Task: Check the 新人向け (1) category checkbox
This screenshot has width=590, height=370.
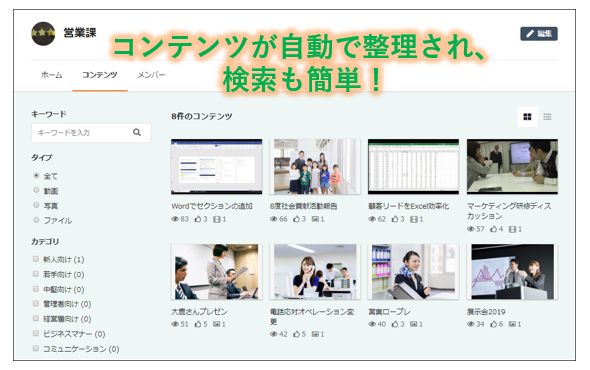Action: pyautogui.click(x=36, y=259)
